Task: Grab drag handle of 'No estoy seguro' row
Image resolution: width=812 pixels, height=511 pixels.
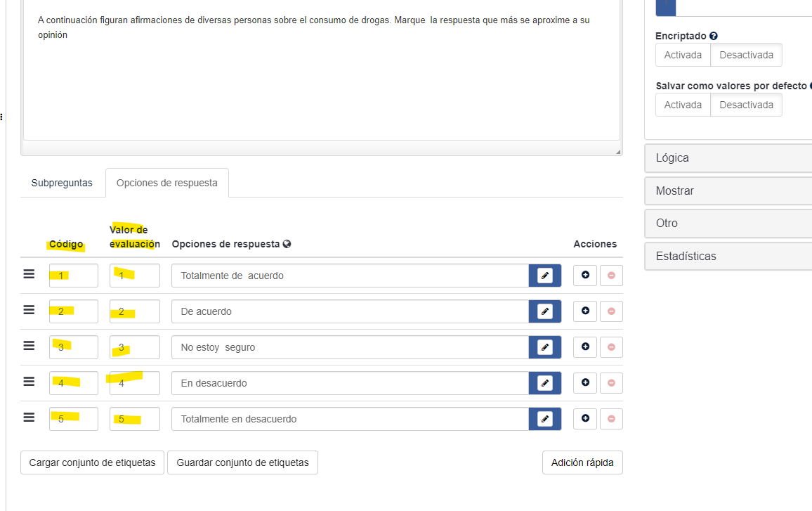Action: click(29, 346)
